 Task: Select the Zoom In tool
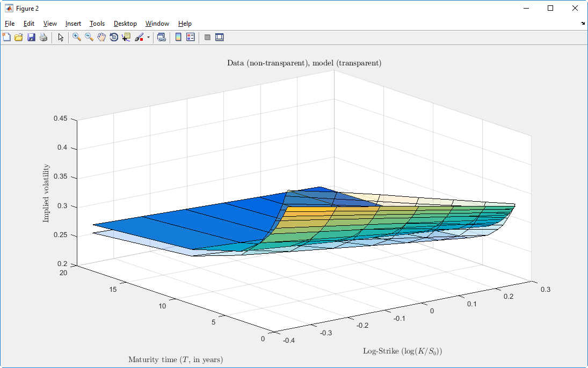(77, 38)
